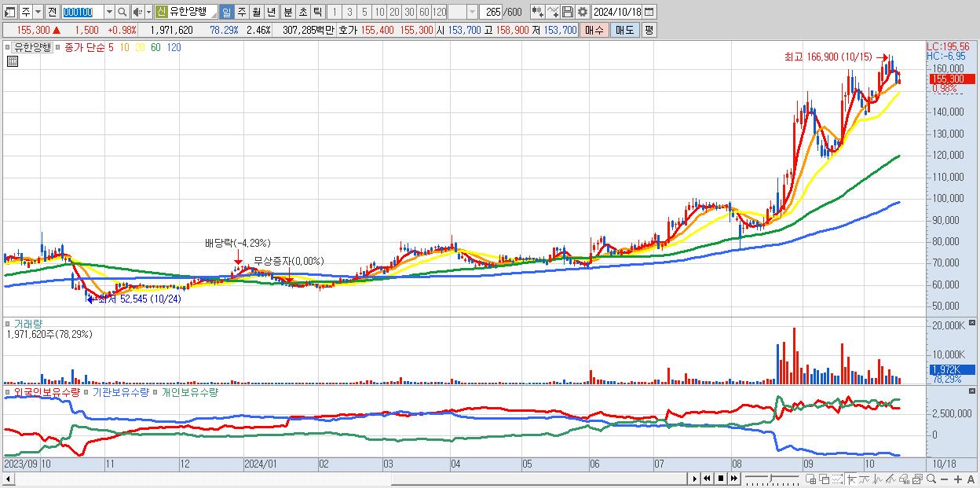Click the fast-forward button in bottom bar
The width and height of the screenshot is (980, 488).
coord(733,479)
